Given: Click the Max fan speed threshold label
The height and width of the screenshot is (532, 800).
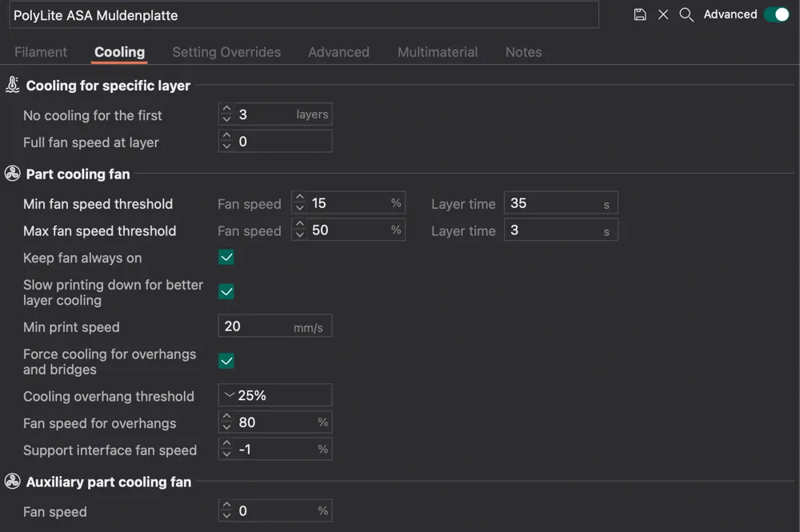Looking at the screenshot, I should (x=99, y=231).
